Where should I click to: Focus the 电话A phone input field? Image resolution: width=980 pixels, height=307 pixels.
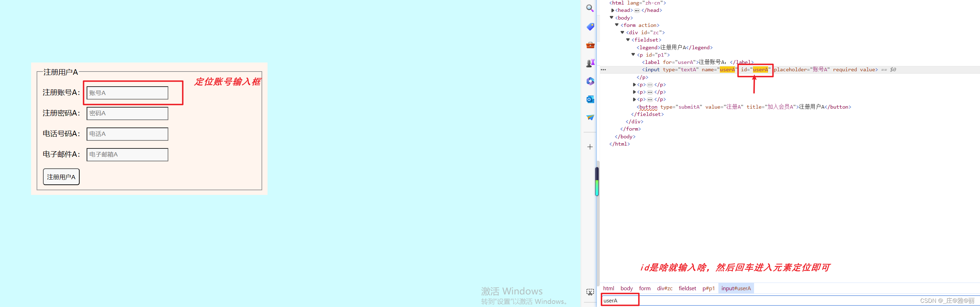[x=127, y=134]
